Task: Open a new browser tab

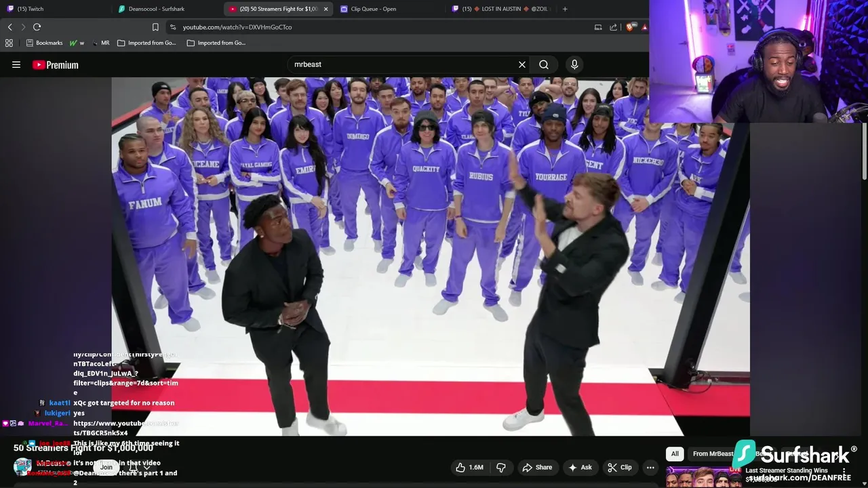Action: click(x=565, y=9)
